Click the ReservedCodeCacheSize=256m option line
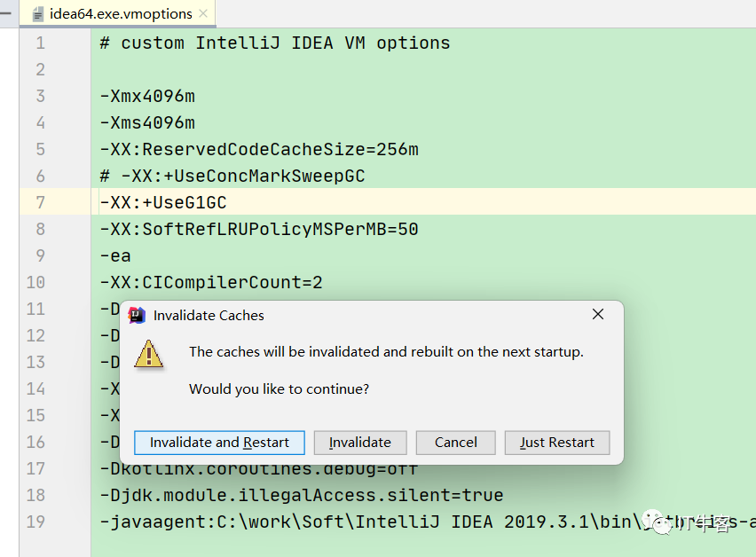 tap(259, 149)
